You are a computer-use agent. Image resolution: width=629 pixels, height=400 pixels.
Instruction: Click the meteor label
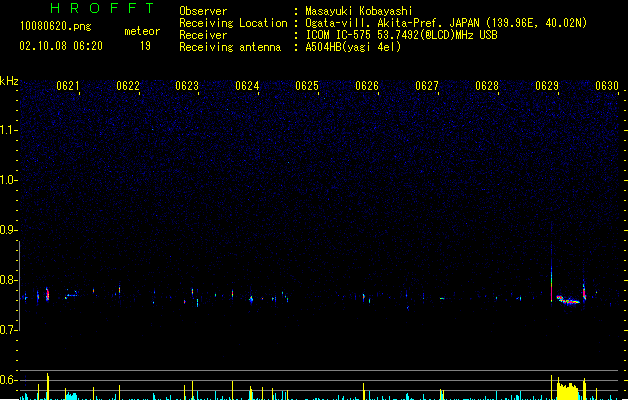point(142,31)
